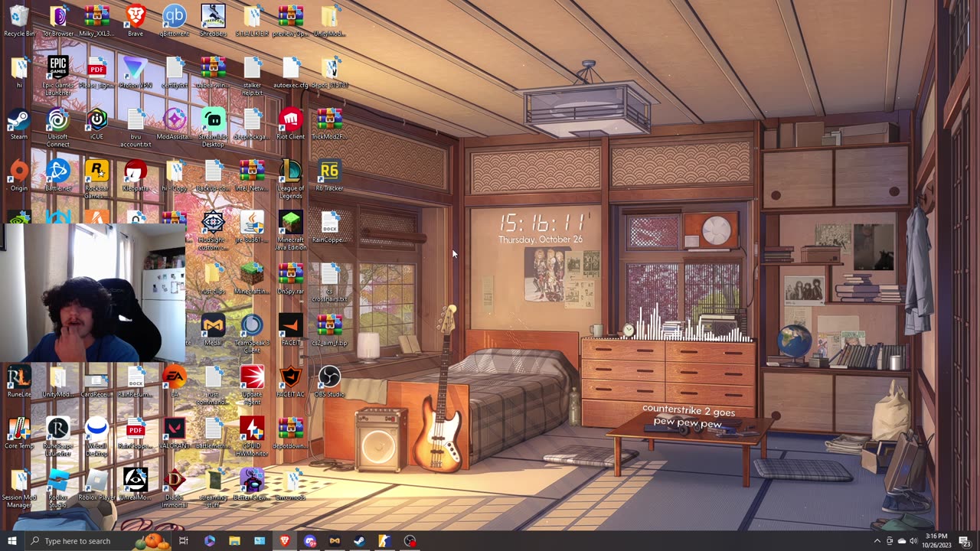Open OBS Studio desktop shortcut
This screenshot has height=551, width=980.
(329, 382)
